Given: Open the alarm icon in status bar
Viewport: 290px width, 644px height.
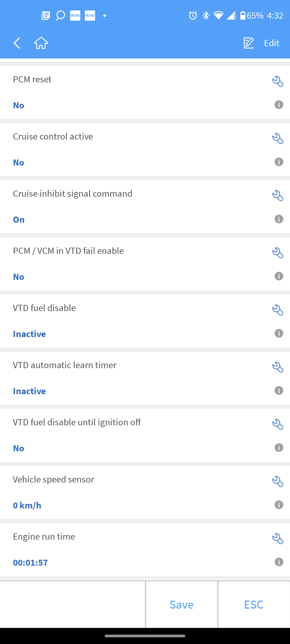Looking at the screenshot, I should [x=193, y=16].
